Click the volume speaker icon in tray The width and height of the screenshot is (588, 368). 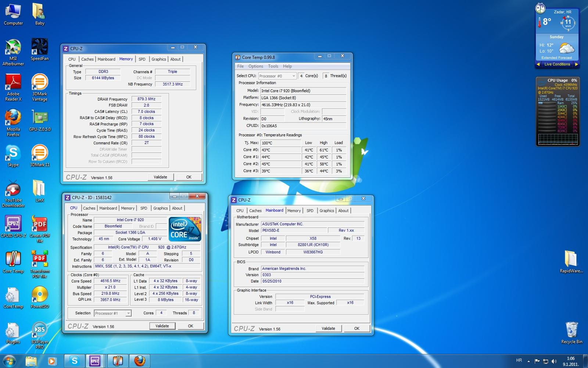point(554,361)
